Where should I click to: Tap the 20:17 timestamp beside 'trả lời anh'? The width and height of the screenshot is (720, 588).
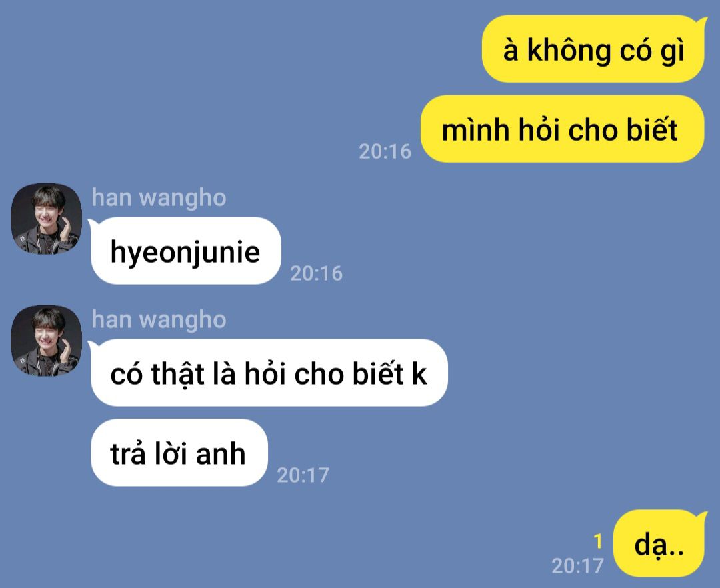[x=303, y=475]
